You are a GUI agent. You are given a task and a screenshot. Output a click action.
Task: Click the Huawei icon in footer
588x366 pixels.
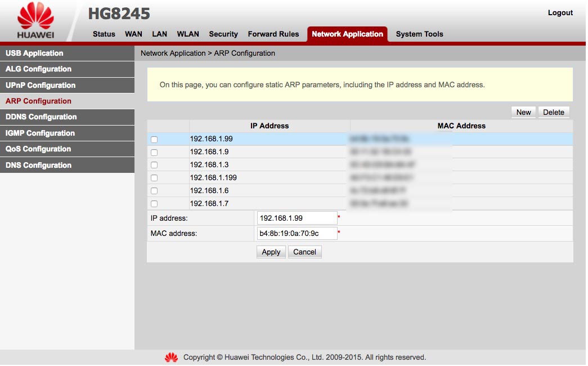click(x=172, y=358)
